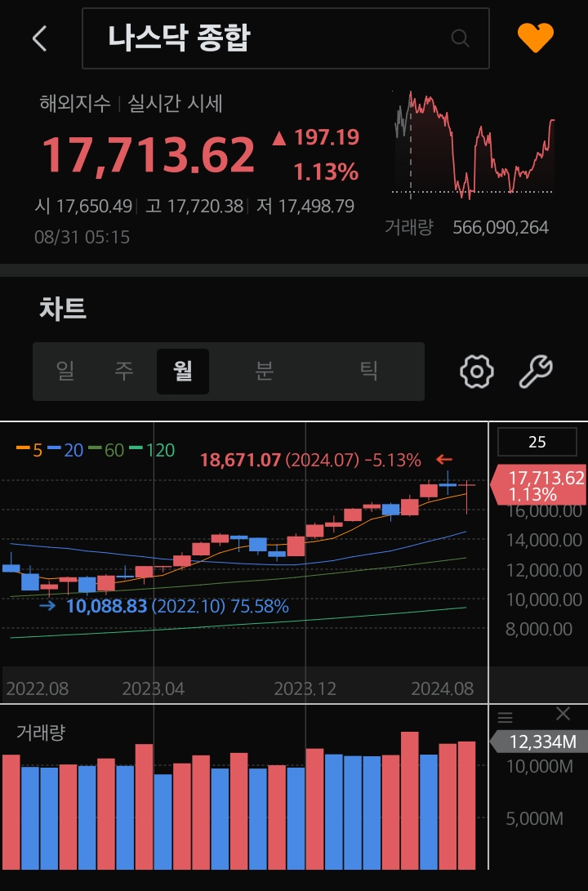
Task: Tap the search magnifier icon
Action: click(460, 38)
